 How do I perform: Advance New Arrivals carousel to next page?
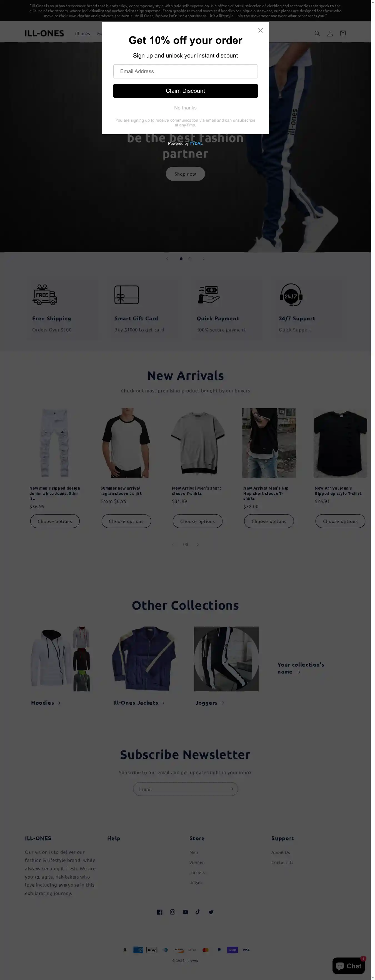tap(197, 544)
